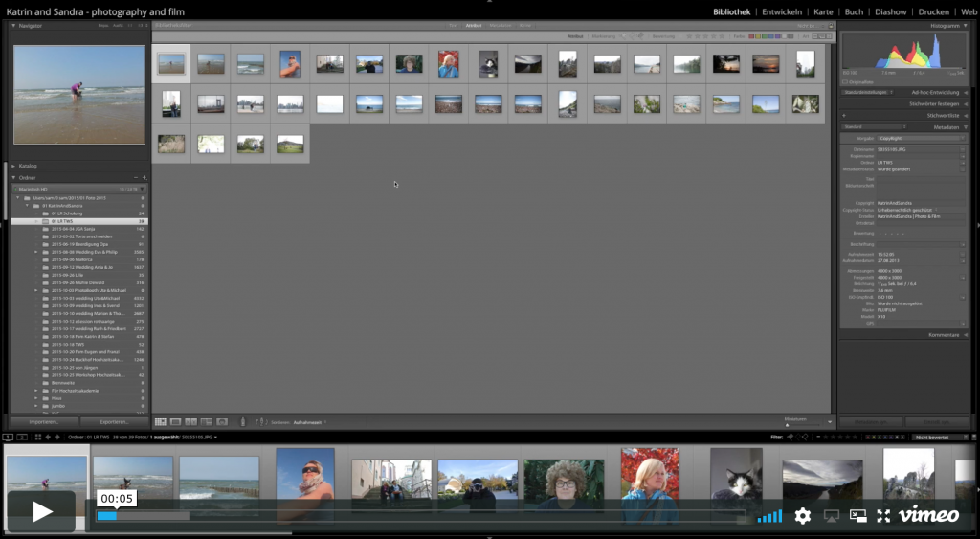
Task: Toggle sort direction icon next to Sortieren
Action: click(262, 423)
